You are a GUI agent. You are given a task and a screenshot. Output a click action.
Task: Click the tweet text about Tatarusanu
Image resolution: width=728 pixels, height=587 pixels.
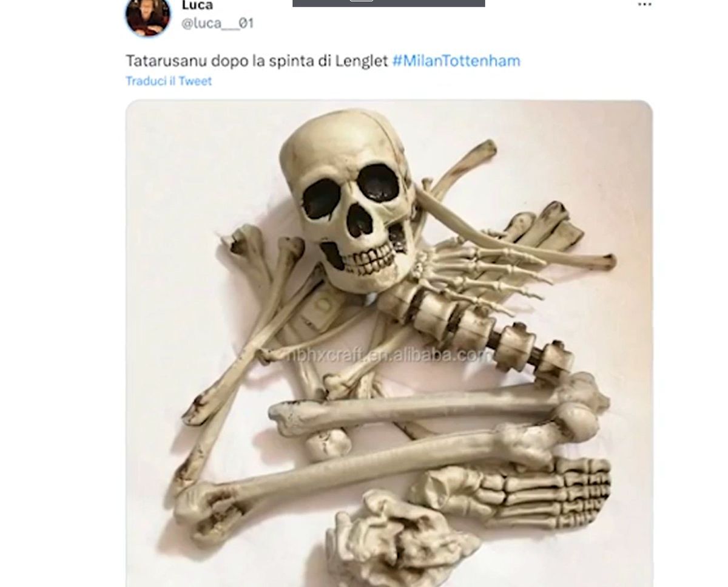click(256, 61)
